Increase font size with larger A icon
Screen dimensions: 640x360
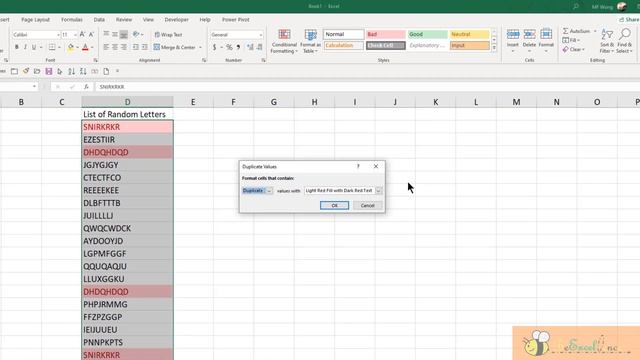point(82,35)
